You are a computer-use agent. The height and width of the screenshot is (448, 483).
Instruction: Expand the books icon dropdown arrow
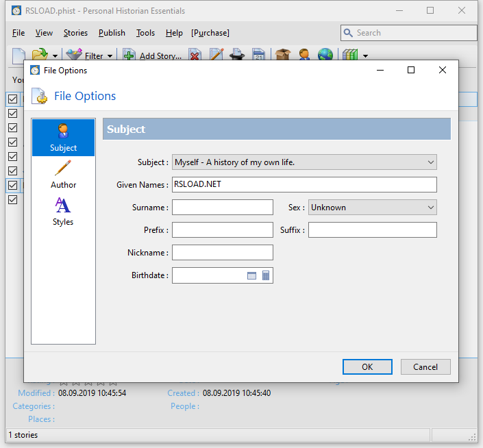(365, 56)
